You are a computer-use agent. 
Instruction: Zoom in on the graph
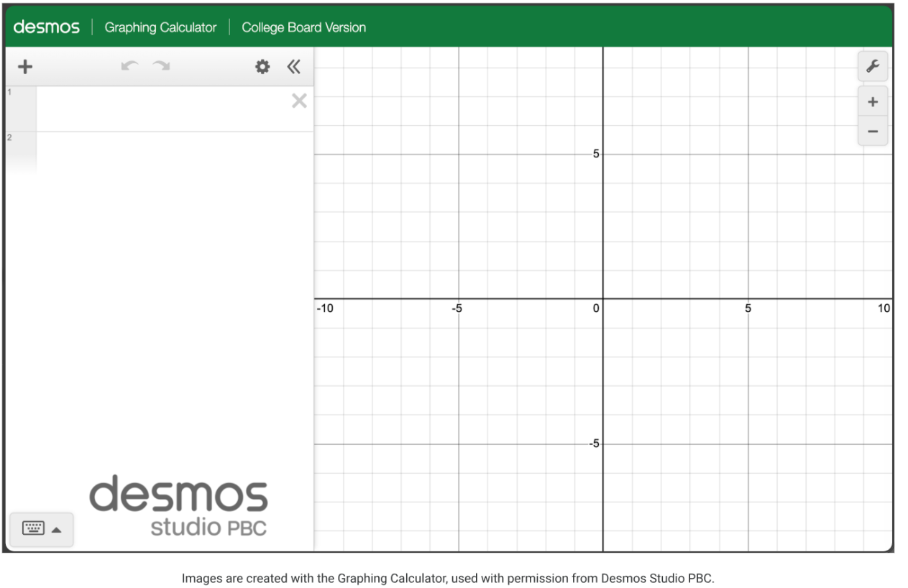tap(873, 102)
